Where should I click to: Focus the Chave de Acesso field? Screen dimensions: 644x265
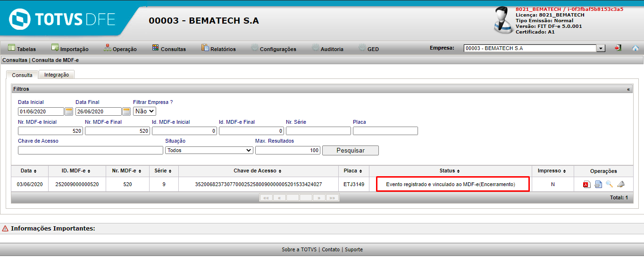click(x=91, y=150)
